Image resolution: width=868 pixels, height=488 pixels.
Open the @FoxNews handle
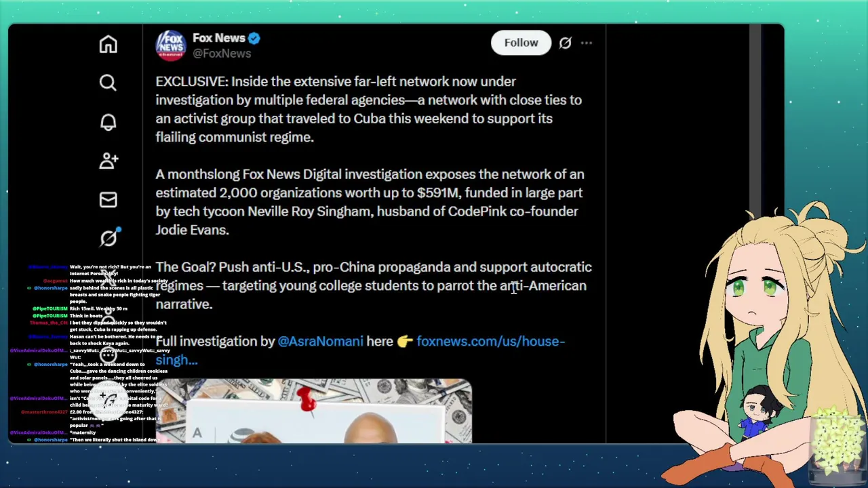point(222,54)
